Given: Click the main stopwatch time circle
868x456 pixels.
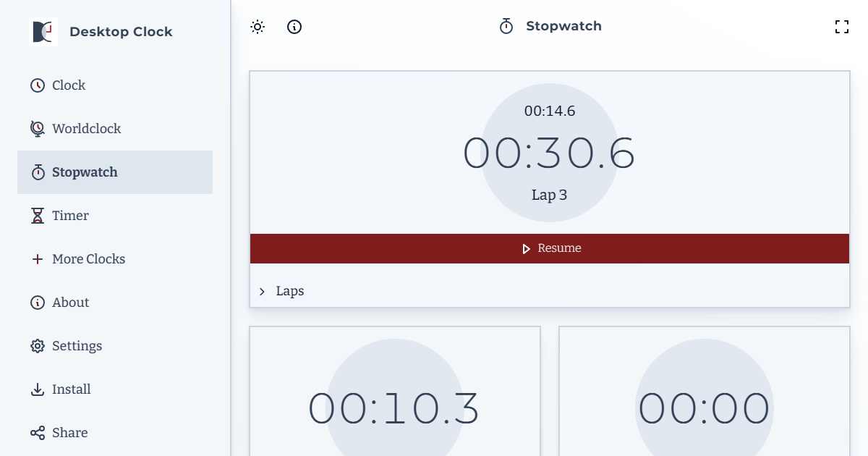Looking at the screenshot, I should [x=549, y=153].
